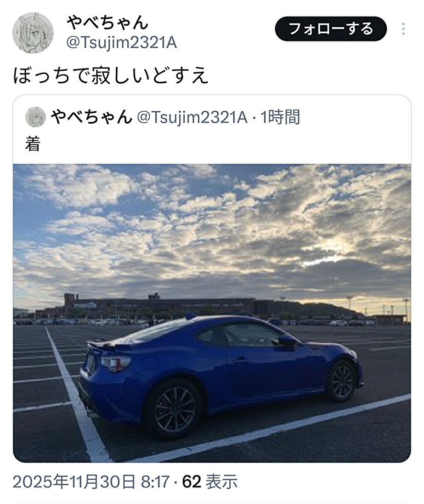Image resolution: width=424 pixels, height=504 pixels.
Task: Click the quoted tweet text 着
Action: 33,143
